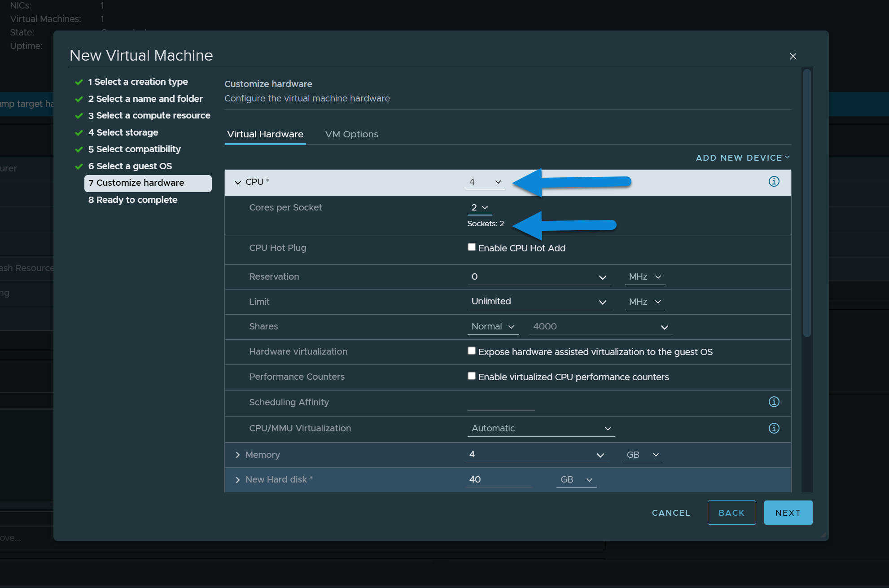Go to step 4 Select storage
The height and width of the screenshot is (588, 889).
click(x=123, y=132)
